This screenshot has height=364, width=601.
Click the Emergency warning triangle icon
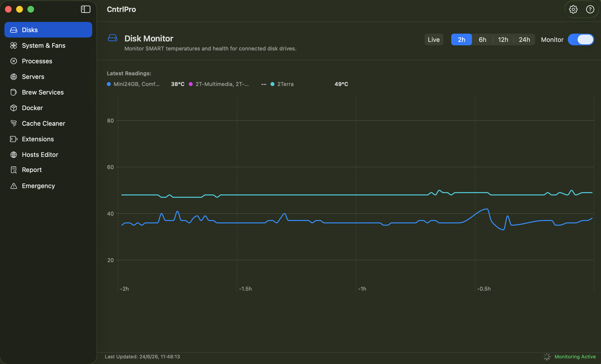point(14,186)
